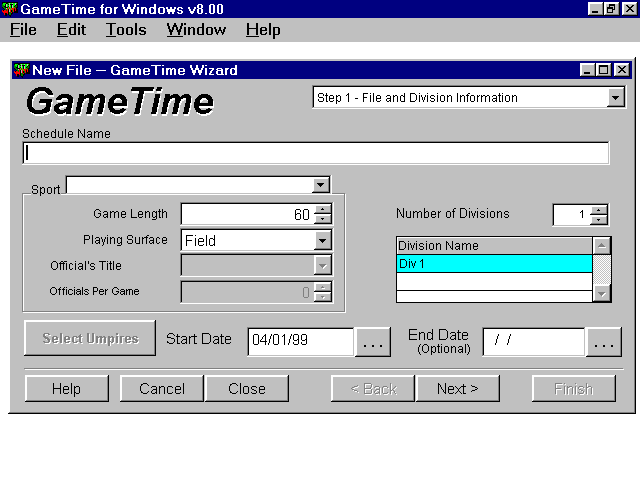Click the Close button in the wizard

pyautogui.click(x=247, y=389)
